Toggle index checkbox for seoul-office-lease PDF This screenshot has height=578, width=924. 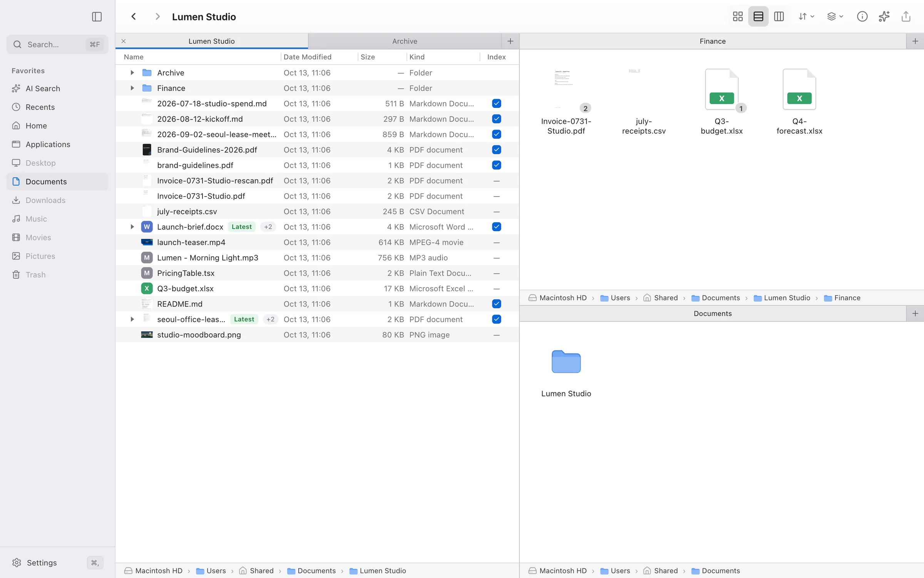(x=497, y=319)
